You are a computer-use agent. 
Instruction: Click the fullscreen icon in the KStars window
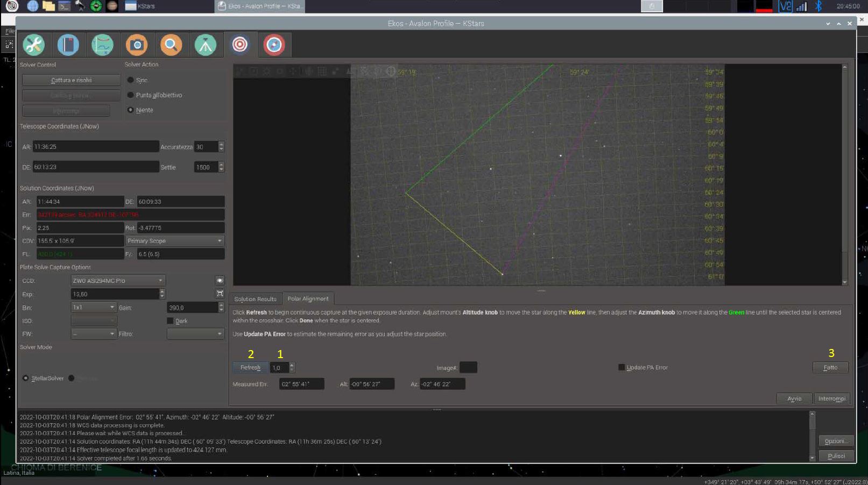pos(9,45)
